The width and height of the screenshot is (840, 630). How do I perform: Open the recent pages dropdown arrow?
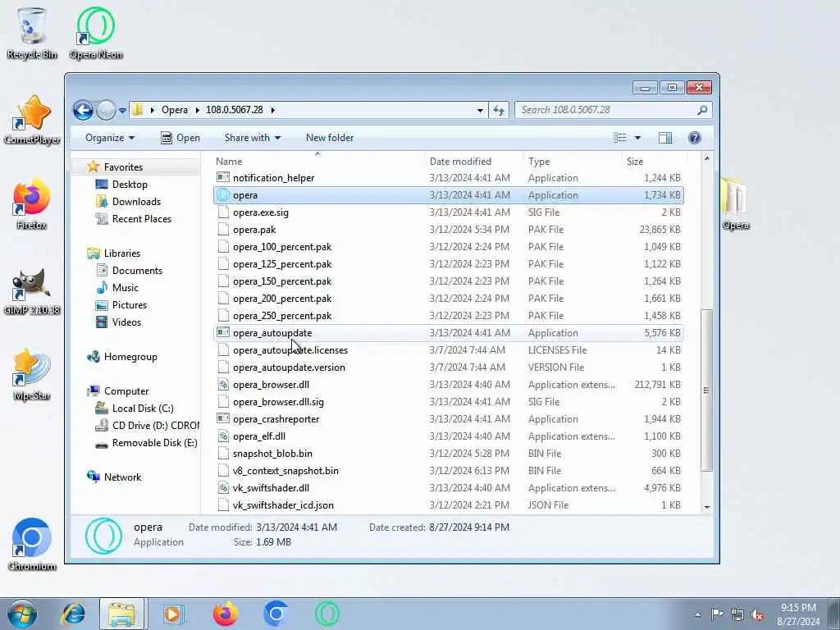coord(122,111)
